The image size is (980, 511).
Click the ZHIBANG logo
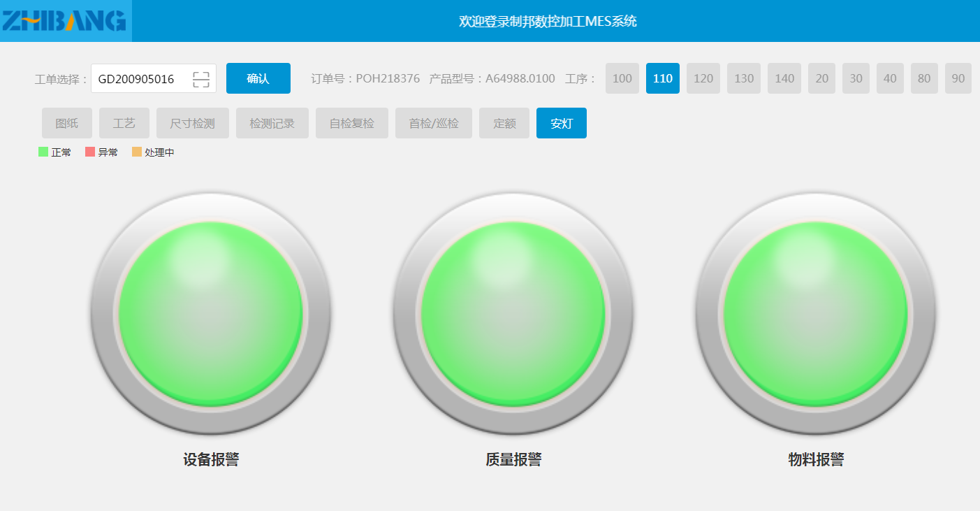tap(64, 21)
